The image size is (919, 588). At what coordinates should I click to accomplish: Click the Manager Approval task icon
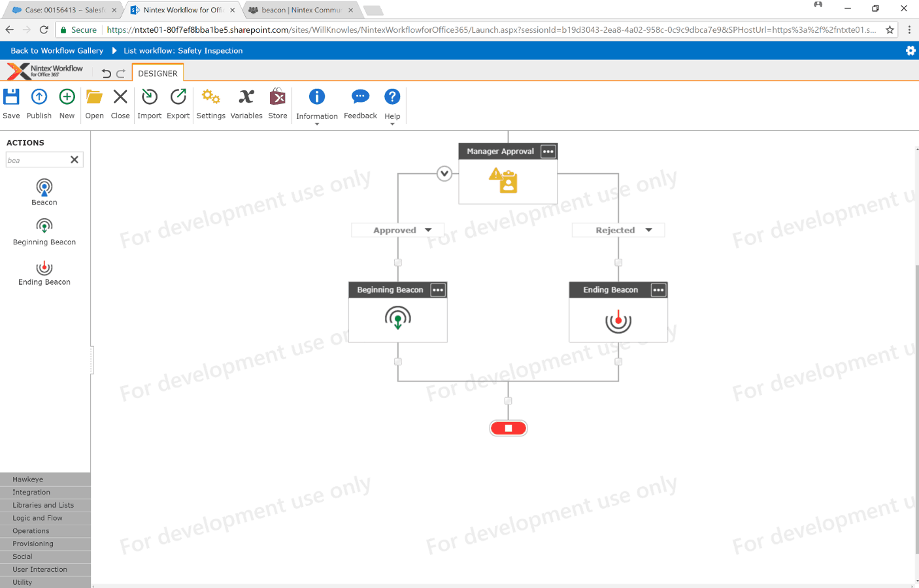[503, 180]
